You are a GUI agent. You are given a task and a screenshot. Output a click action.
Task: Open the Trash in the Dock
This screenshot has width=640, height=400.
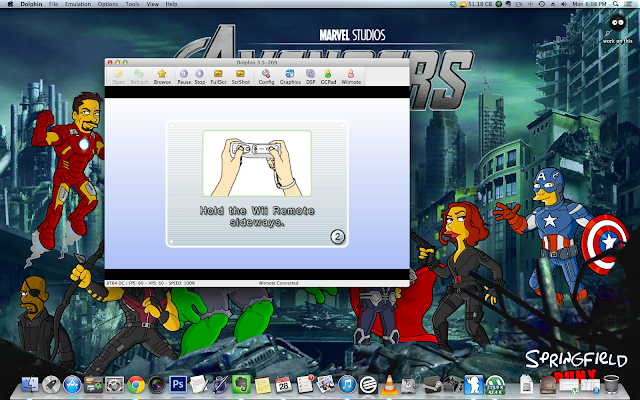611,384
